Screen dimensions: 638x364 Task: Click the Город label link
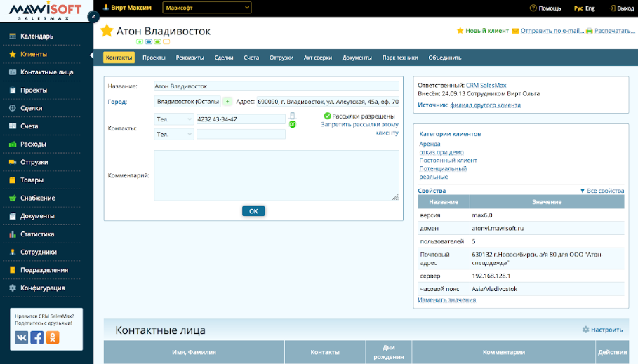click(117, 102)
